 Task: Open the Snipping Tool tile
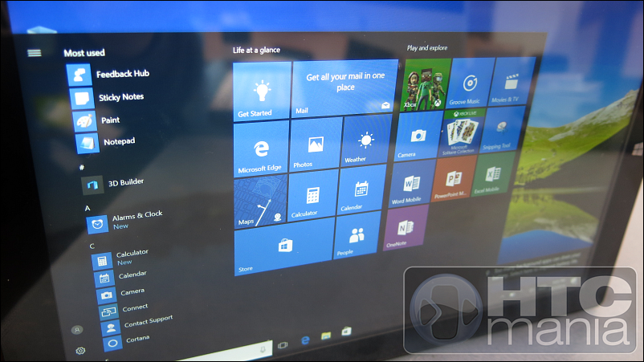click(x=503, y=129)
